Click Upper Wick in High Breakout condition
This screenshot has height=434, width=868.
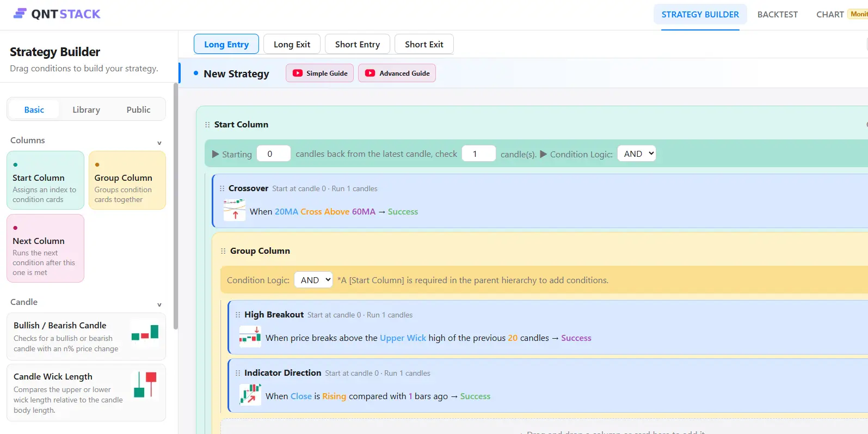(403, 338)
